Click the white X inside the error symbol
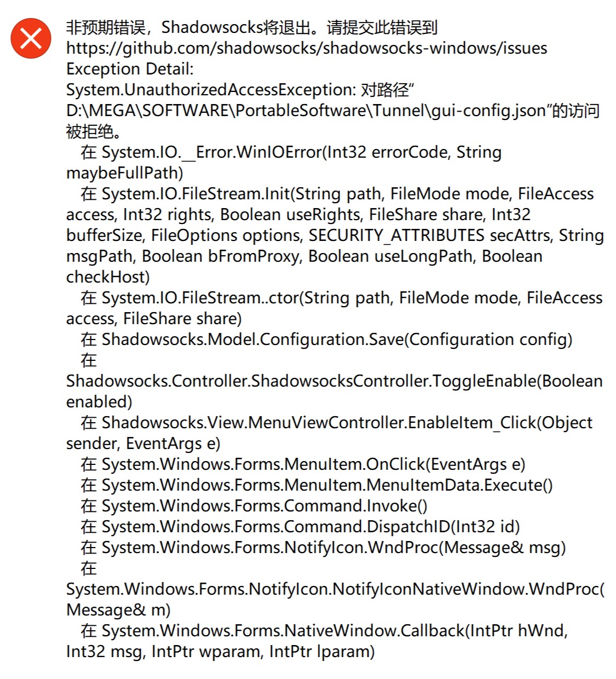 click(31, 37)
